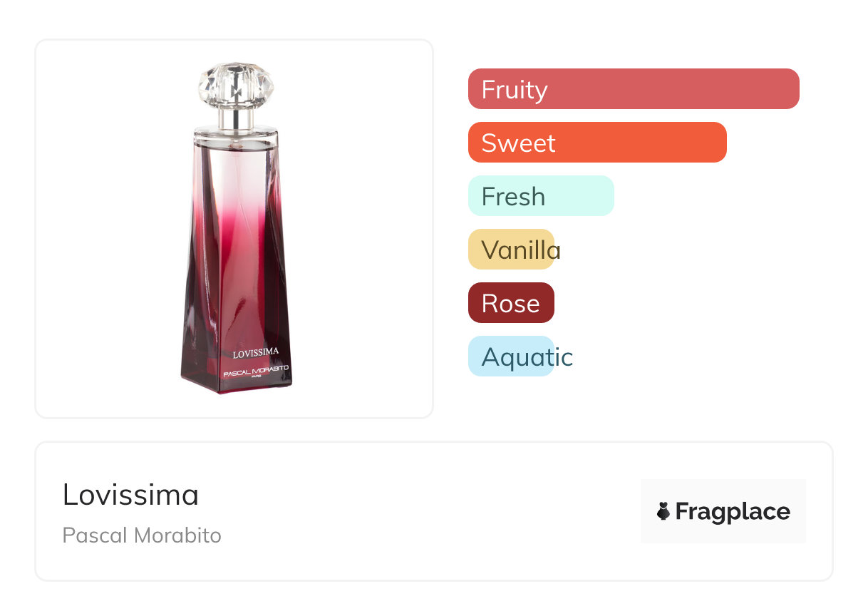Click the LOVISSIMA label on the bottle
This screenshot has width=868, height=616.
coord(255,351)
